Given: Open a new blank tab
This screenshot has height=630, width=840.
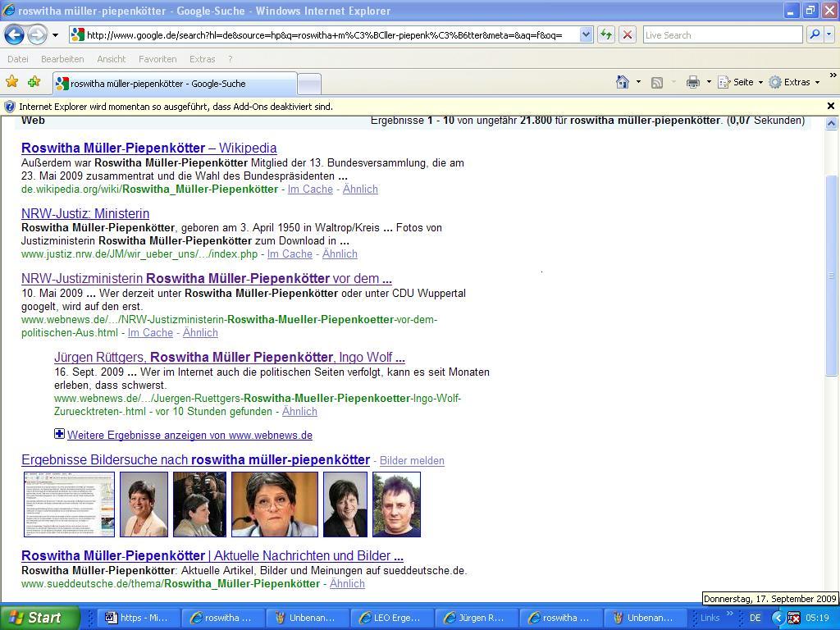Looking at the screenshot, I should [309, 84].
